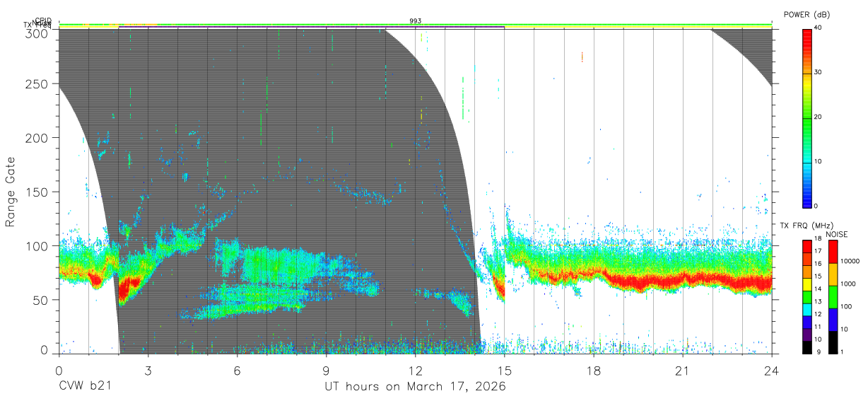This screenshot has height=401, width=868.
Task: Click the '18' label on TX FRQ scale
Action: 818,239
